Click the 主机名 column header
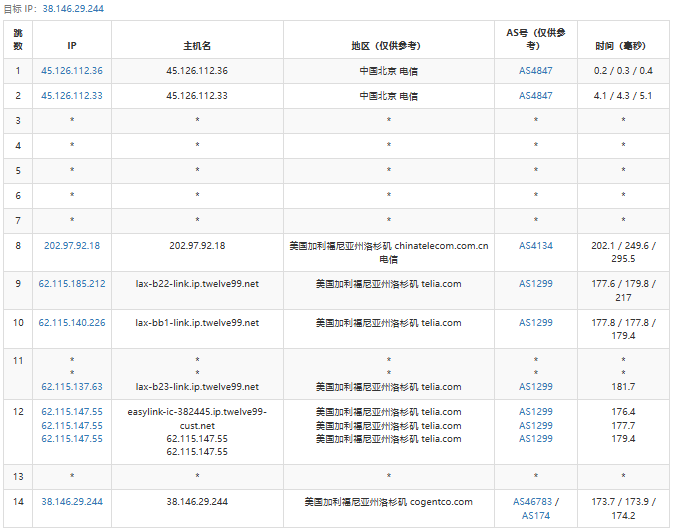The height and width of the screenshot is (529, 673). [197, 46]
